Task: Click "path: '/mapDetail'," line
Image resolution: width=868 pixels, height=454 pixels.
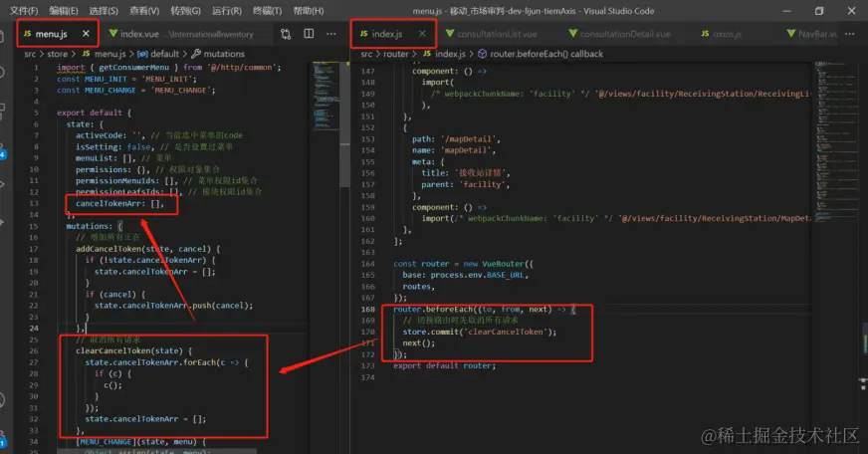Action: (456, 139)
